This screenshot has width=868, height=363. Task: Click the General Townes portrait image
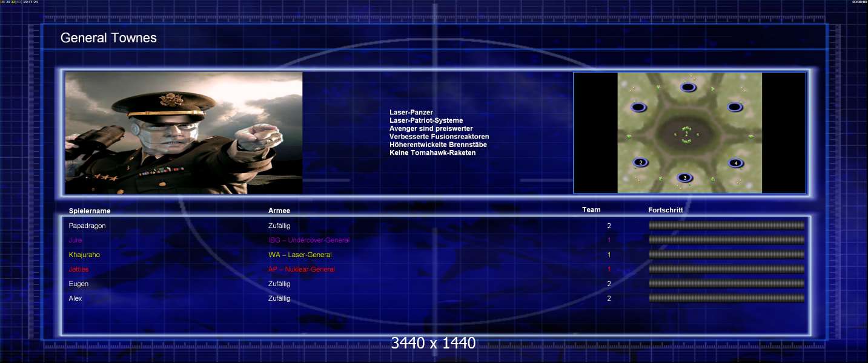point(184,133)
